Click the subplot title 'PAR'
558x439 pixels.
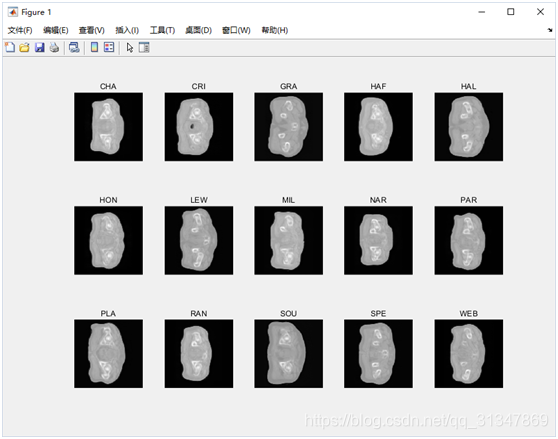click(x=469, y=200)
